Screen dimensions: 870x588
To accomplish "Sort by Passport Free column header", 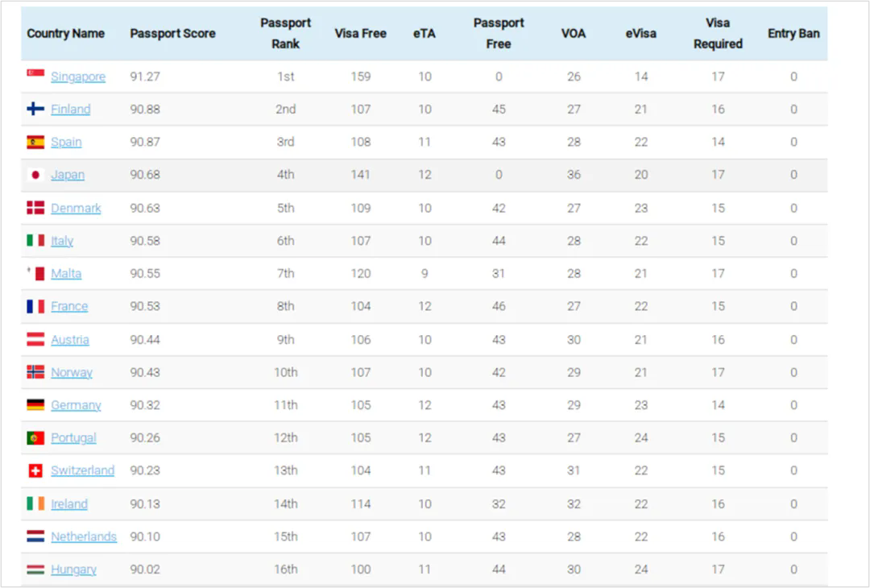I will tap(499, 33).
